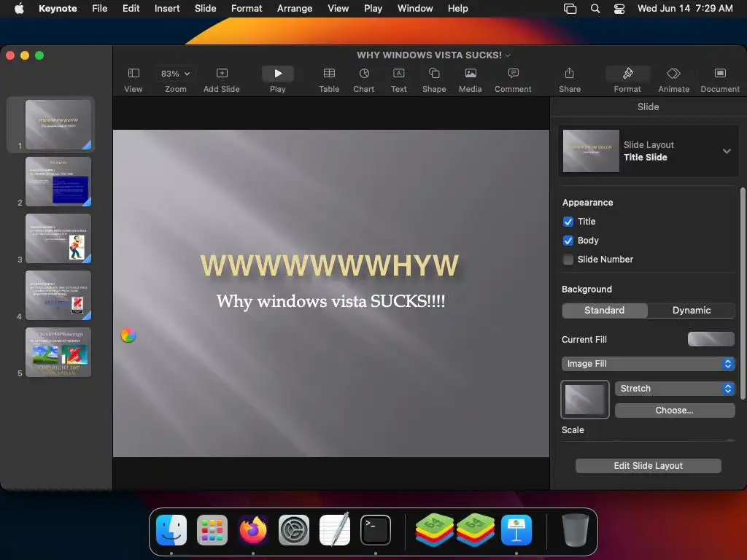747x560 pixels.
Task: Click the Keynote icon in the Dock
Action: (516, 529)
